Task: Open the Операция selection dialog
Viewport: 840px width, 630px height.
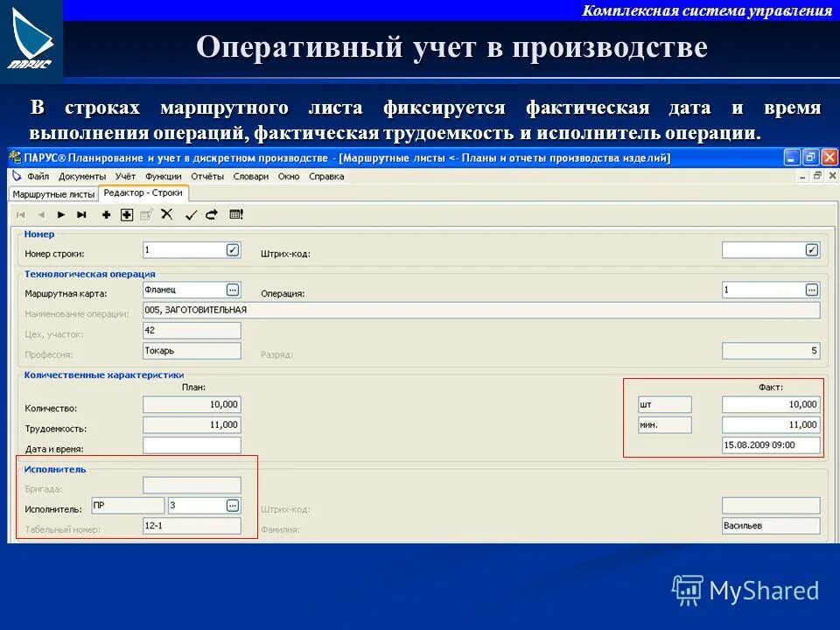Action: tap(814, 289)
